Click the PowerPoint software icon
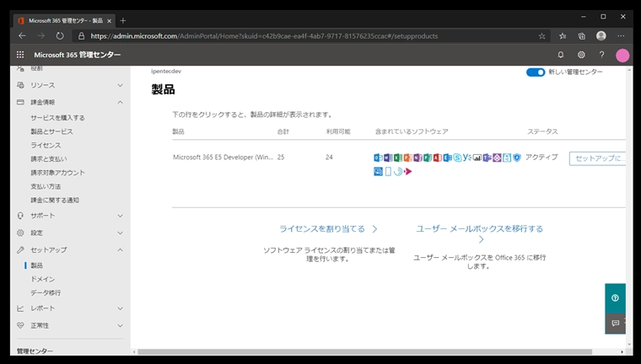 [408, 158]
